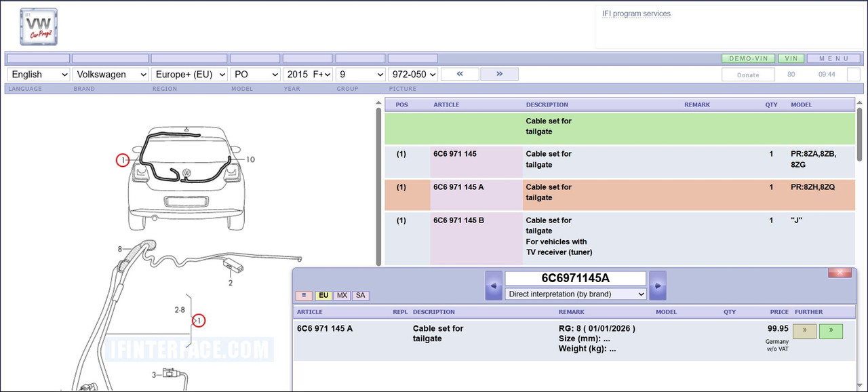Viewport: 868px width, 392px height.
Task: Click position marker 1 near 2-8 bracket
Action: pos(199,320)
